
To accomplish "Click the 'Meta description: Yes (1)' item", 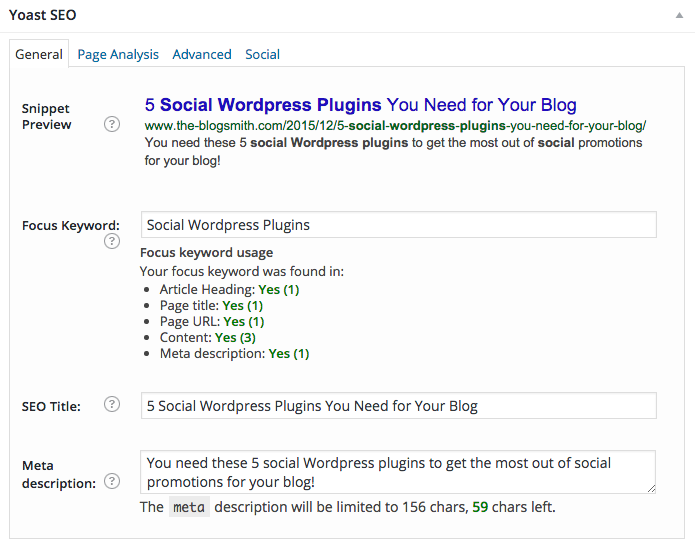I will coord(234,353).
